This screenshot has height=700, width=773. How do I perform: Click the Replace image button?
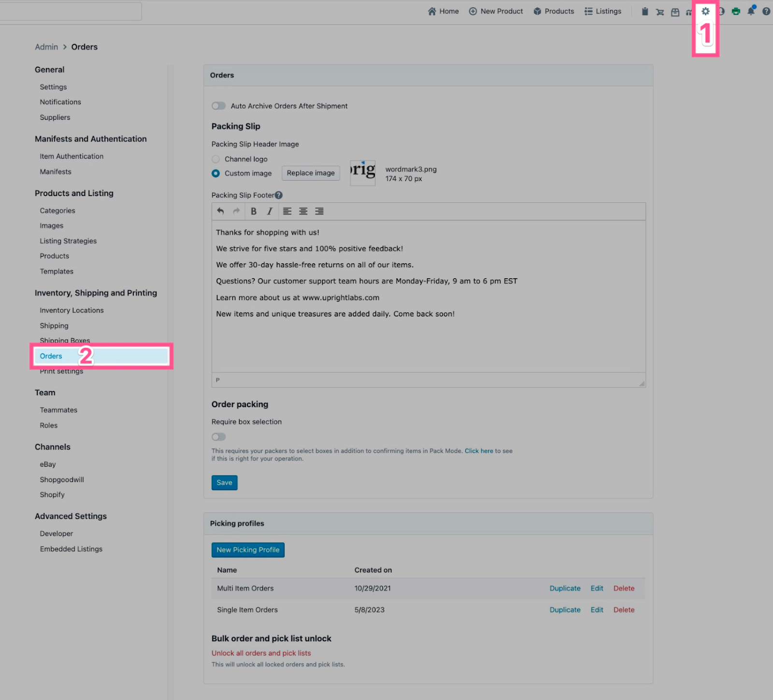[311, 173]
